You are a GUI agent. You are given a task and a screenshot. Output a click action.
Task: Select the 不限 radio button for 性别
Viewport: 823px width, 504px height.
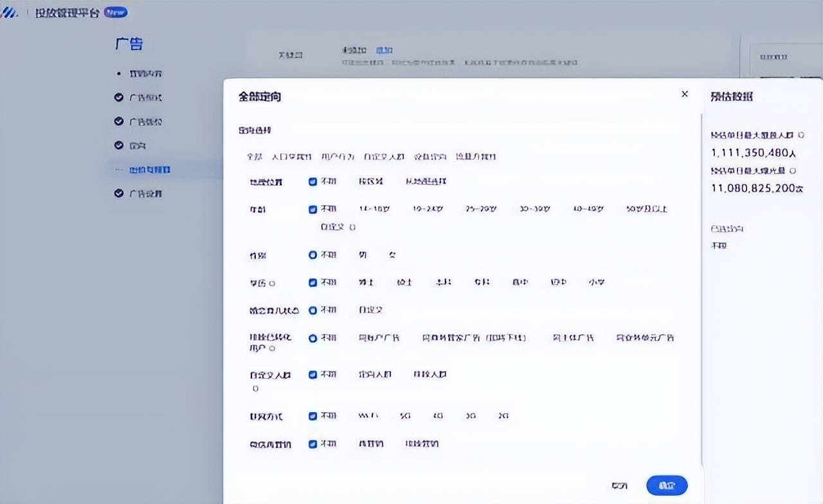[x=312, y=255]
